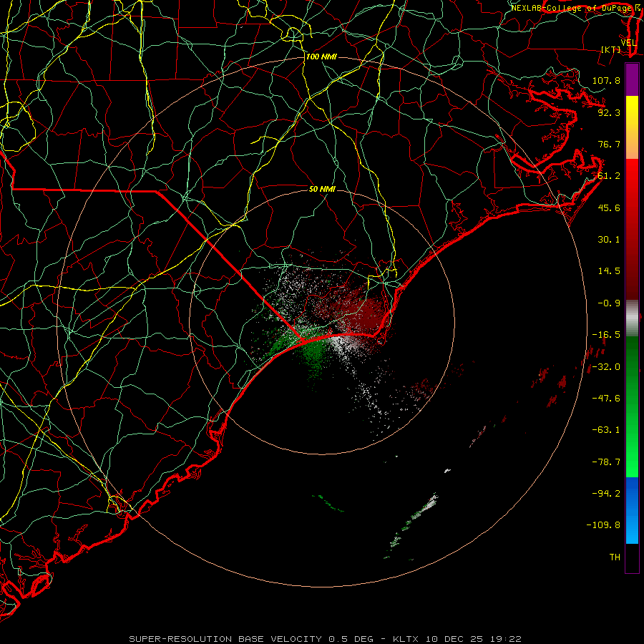Viewport: 644px width, 644px height.
Task: Select the "92.3" legend value
Action: click(609, 112)
